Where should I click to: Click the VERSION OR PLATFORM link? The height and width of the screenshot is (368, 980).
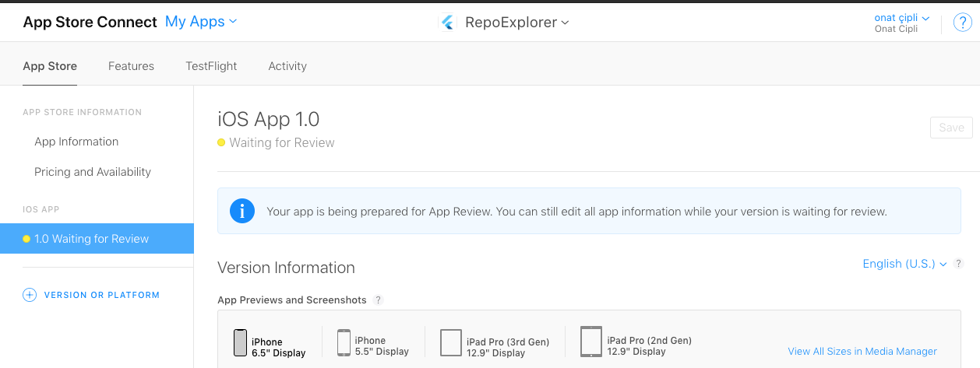click(x=102, y=295)
